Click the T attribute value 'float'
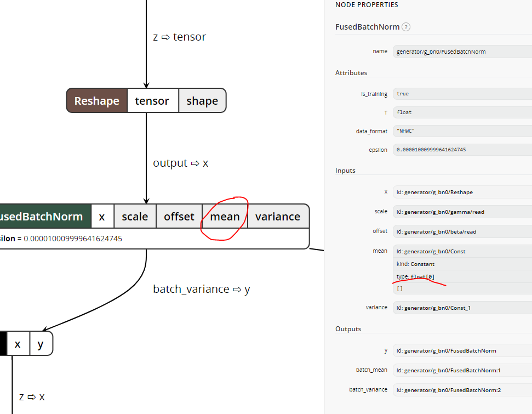The image size is (532, 414). click(462, 112)
